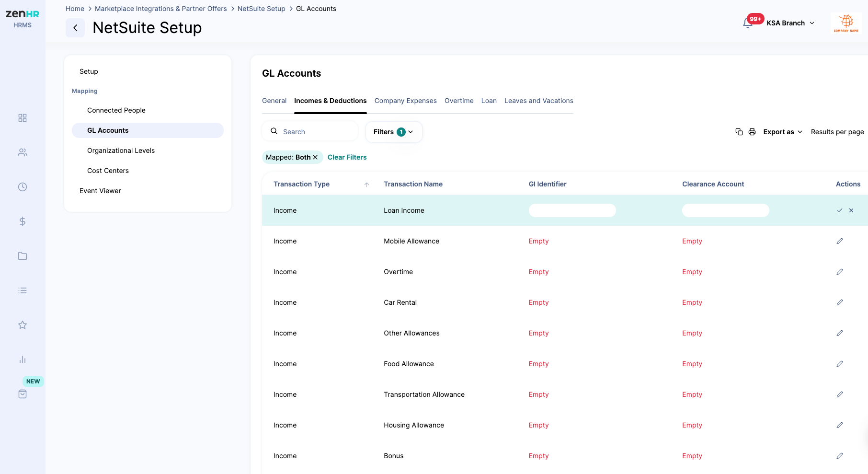868x474 pixels.
Task: Remove the Mapped: Both filter chip
Action: [315, 157]
